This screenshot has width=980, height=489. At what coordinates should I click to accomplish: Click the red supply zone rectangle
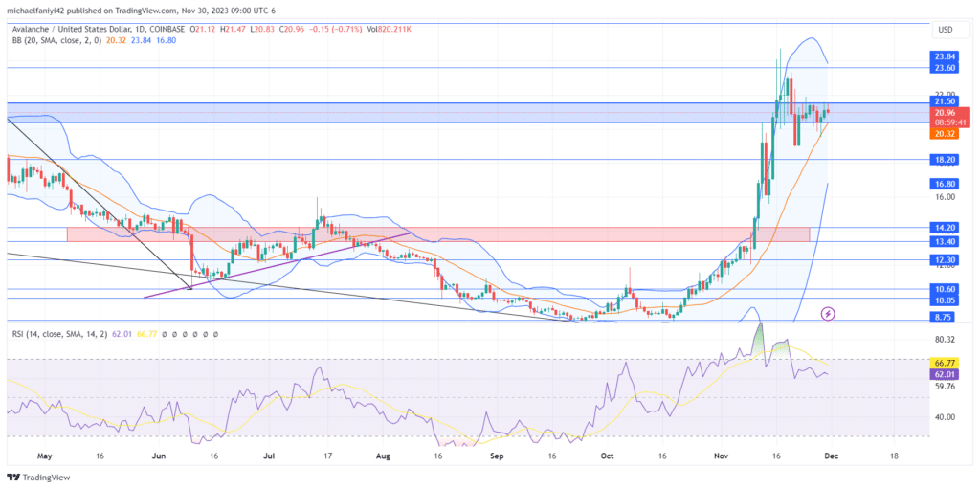438,234
